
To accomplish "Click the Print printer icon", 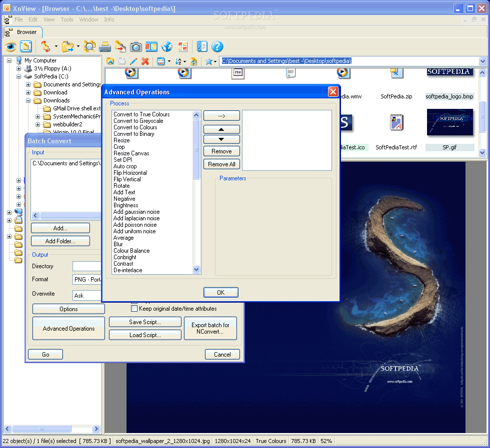I will pyautogui.click(x=105, y=47).
